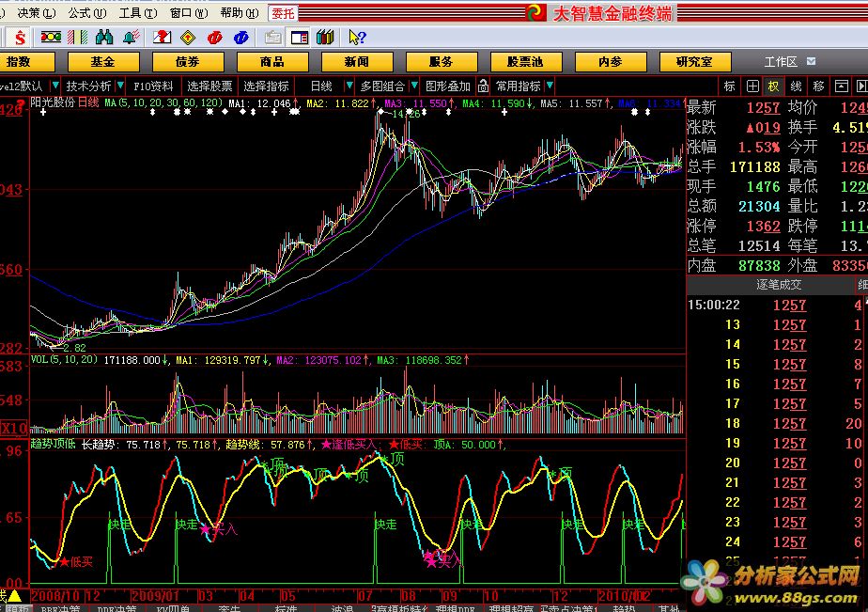The width and height of the screenshot is (868, 612).
Task: Click the 股票池 yellow button
Action: (x=526, y=61)
